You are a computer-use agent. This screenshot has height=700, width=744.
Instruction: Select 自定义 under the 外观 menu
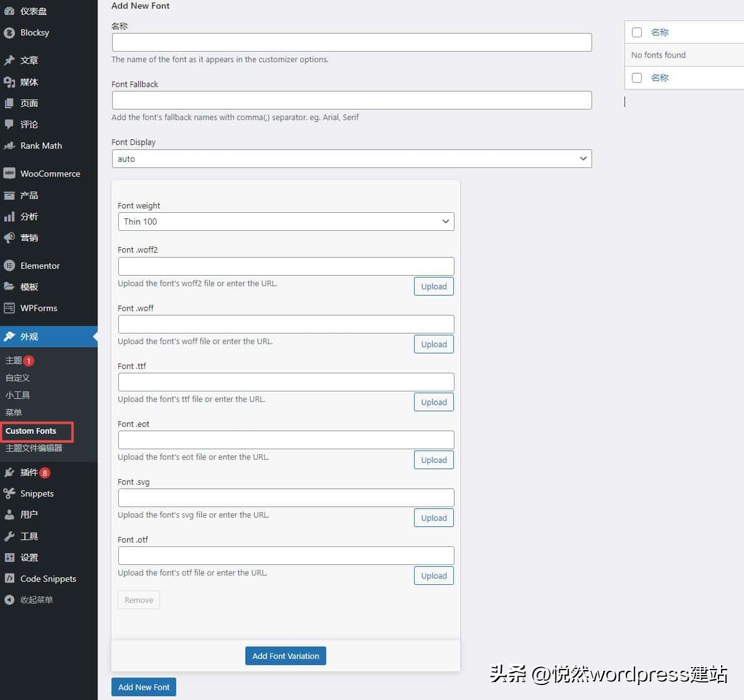17,378
